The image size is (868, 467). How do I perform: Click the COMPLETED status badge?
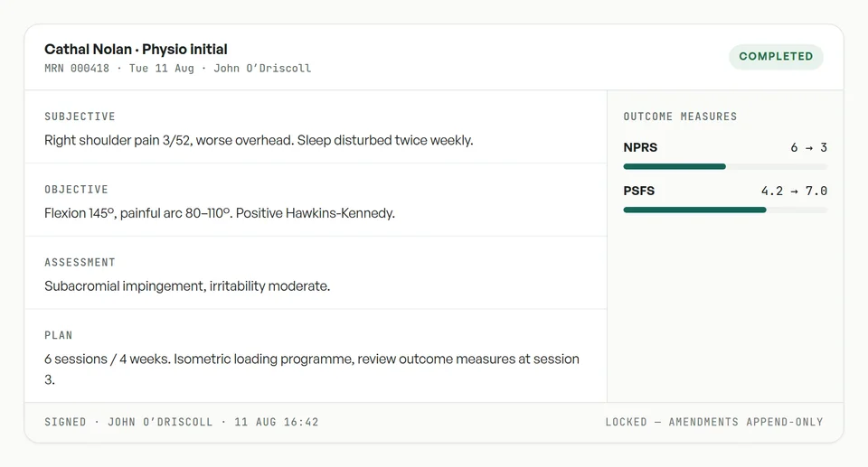coord(776,56)
